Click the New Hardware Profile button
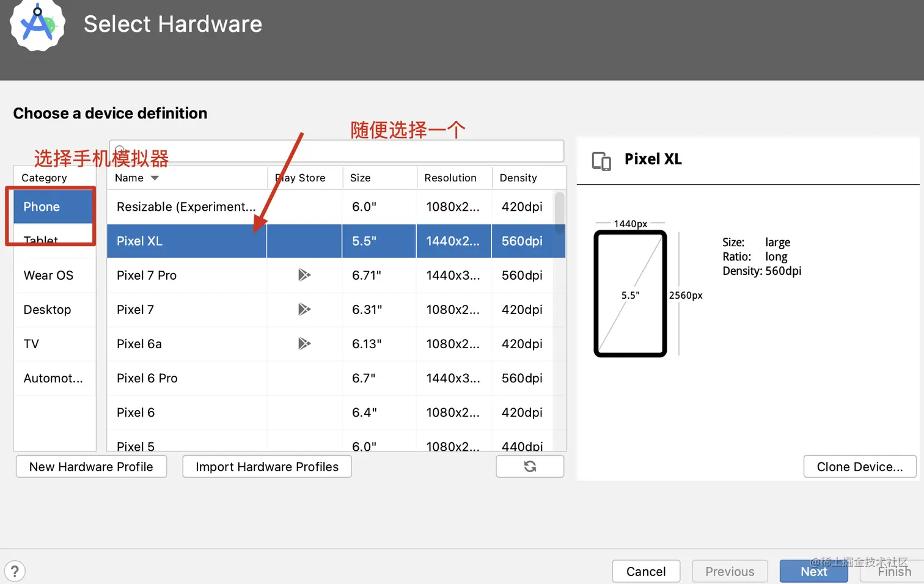The width and height of the screenshot is (924, 584). click(x=91, y=467)
